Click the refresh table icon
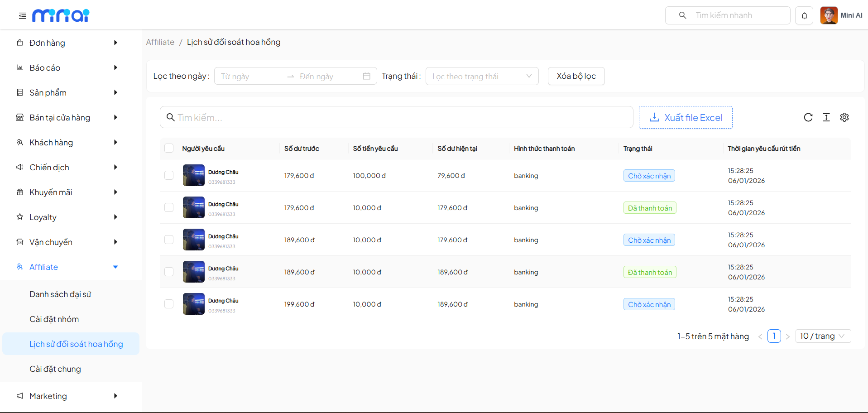868x413 pixels. (x=808, y=118)
